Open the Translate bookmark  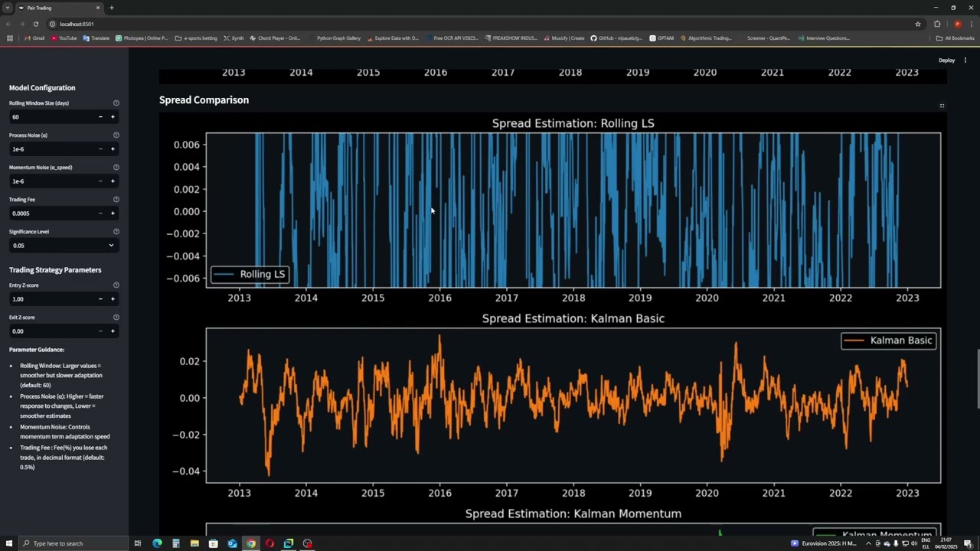pos(96,38)
